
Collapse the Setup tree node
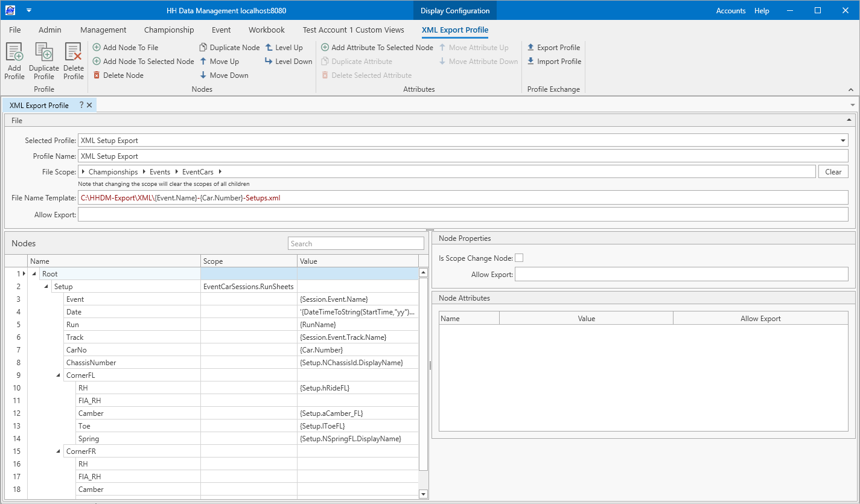[46, 287]
